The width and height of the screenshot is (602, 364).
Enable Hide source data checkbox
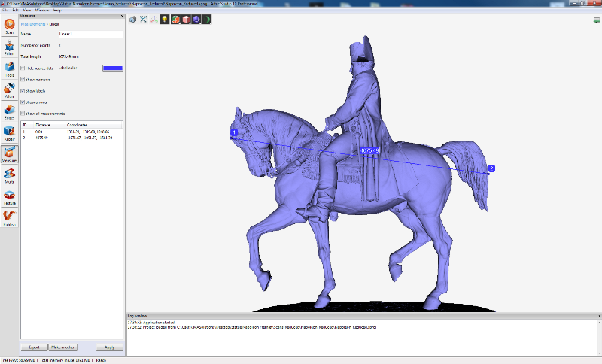coord(23,68)
